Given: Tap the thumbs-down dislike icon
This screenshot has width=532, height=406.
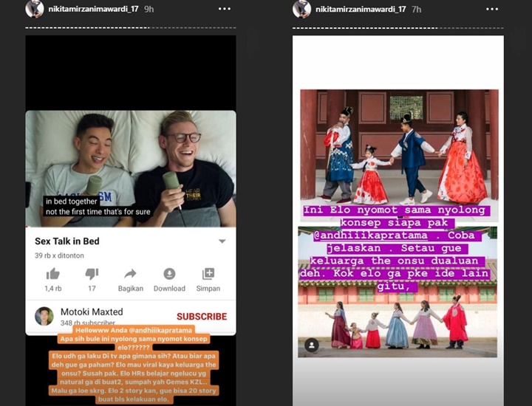Looking at the screenshot, I should (x=92, y=274).
